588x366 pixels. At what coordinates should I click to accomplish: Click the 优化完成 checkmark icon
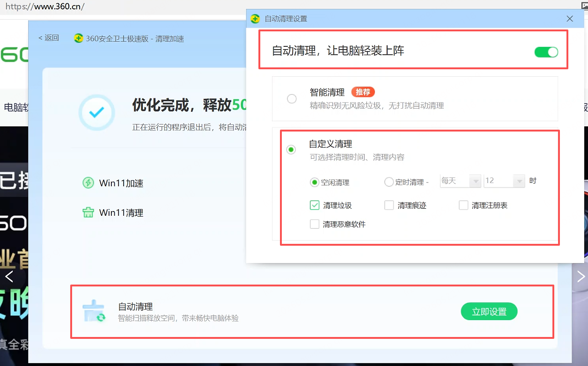point(97,112)
